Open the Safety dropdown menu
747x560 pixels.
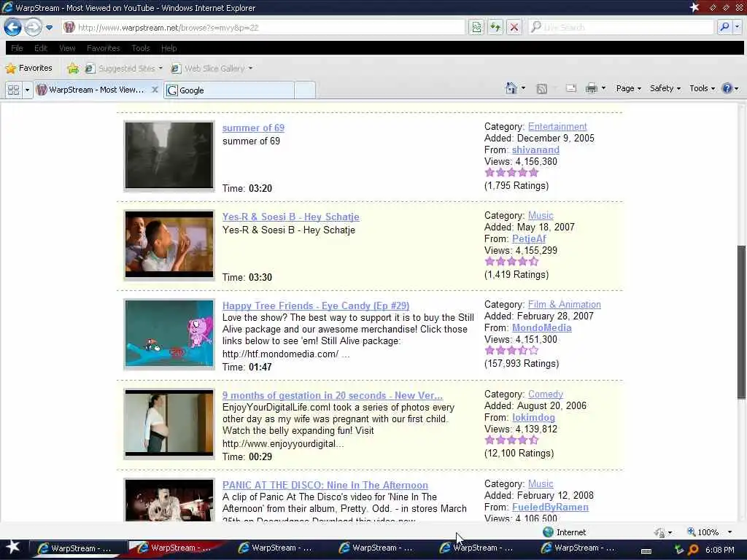[x=665, y=88]
